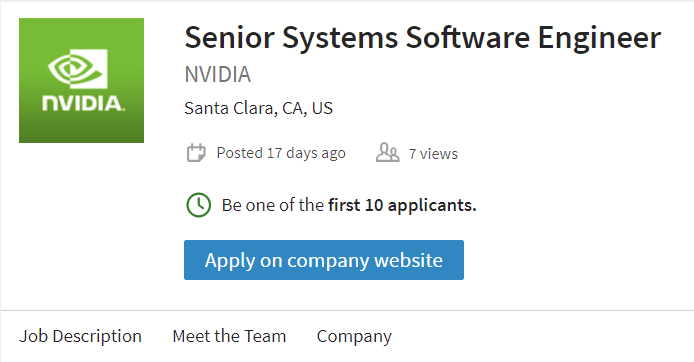Screen dimensions: 694x362
Task: Select the Santa Clara, CA, US location
Action: 258,108
